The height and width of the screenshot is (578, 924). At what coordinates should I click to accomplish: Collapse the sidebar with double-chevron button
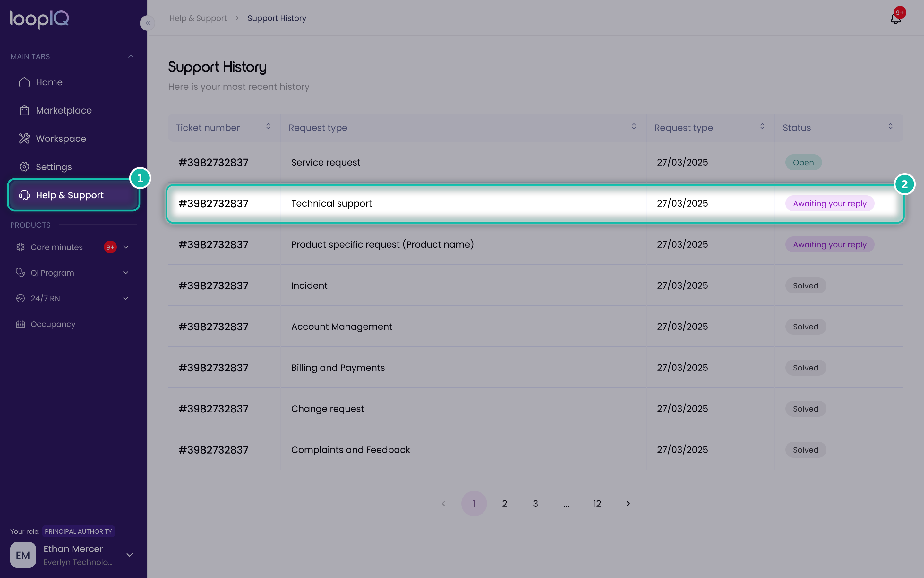(x=147, y=23)
